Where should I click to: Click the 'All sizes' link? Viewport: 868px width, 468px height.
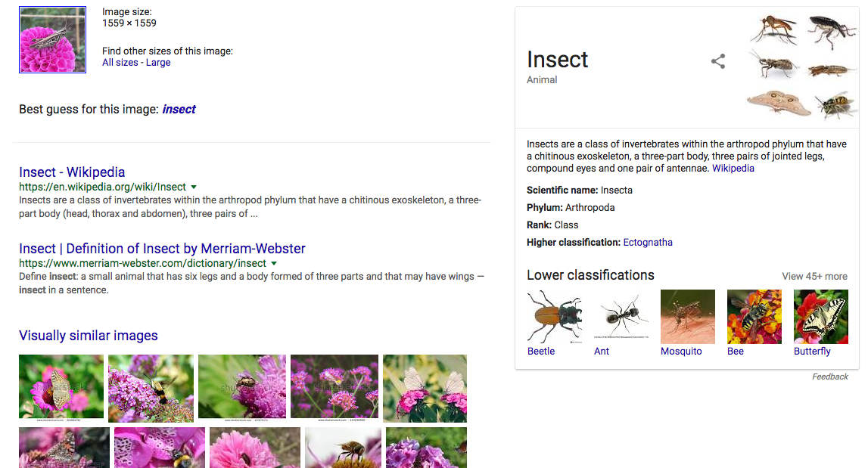click(x=120, y=63)
